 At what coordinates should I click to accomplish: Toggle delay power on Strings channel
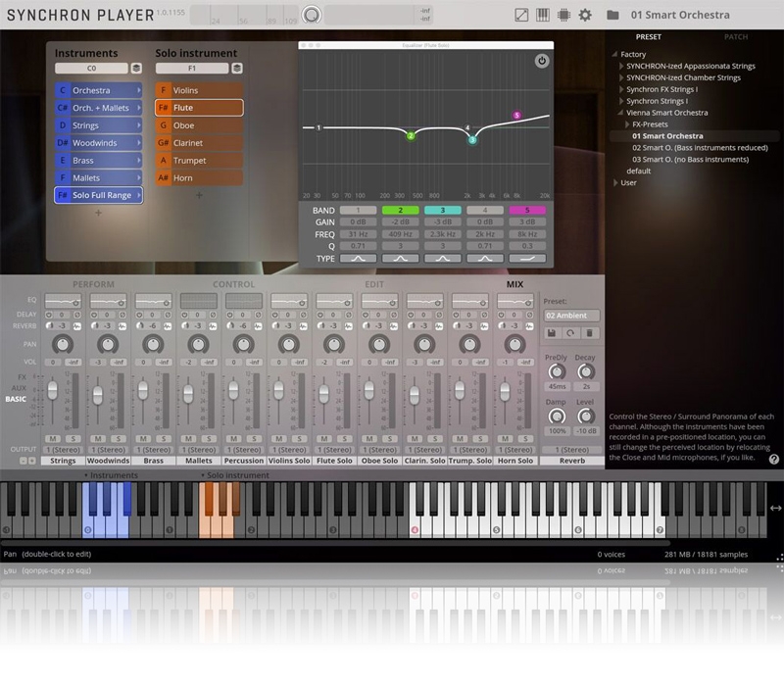(49, 315)
